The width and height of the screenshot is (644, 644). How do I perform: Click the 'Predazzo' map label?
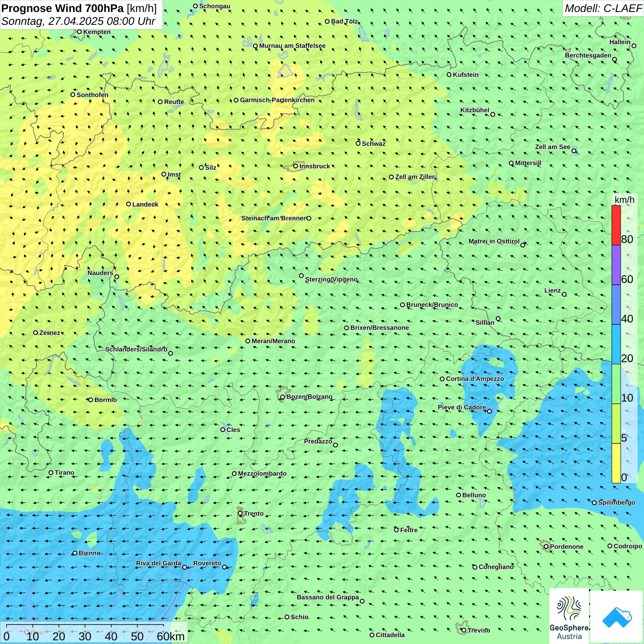[318, 441]
